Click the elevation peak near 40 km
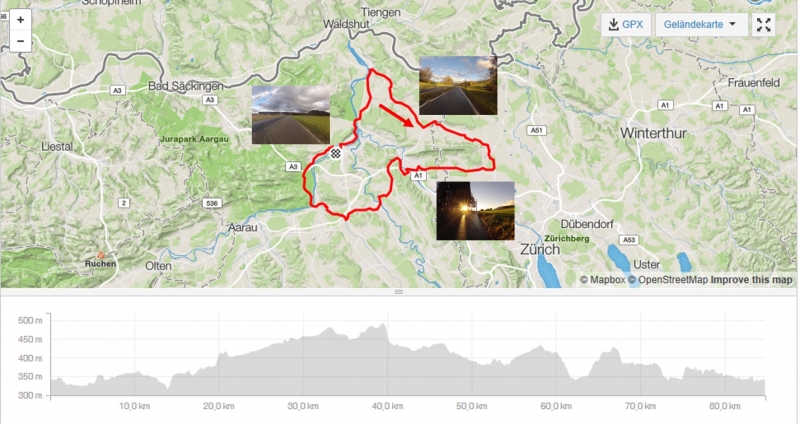 pos(382,326)
